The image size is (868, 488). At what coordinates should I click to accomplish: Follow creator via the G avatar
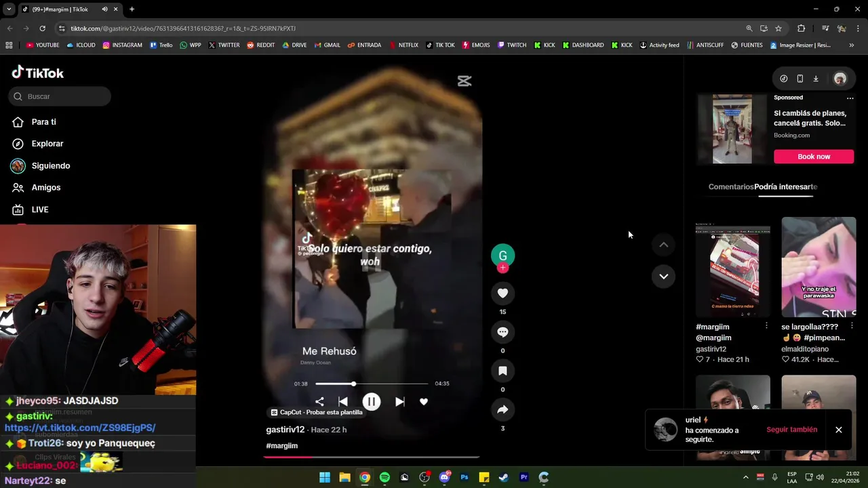502,256
